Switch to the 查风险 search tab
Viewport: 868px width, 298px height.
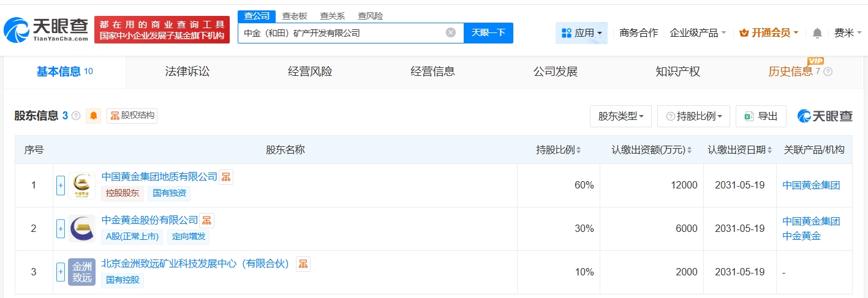click(x=371, y=17)
